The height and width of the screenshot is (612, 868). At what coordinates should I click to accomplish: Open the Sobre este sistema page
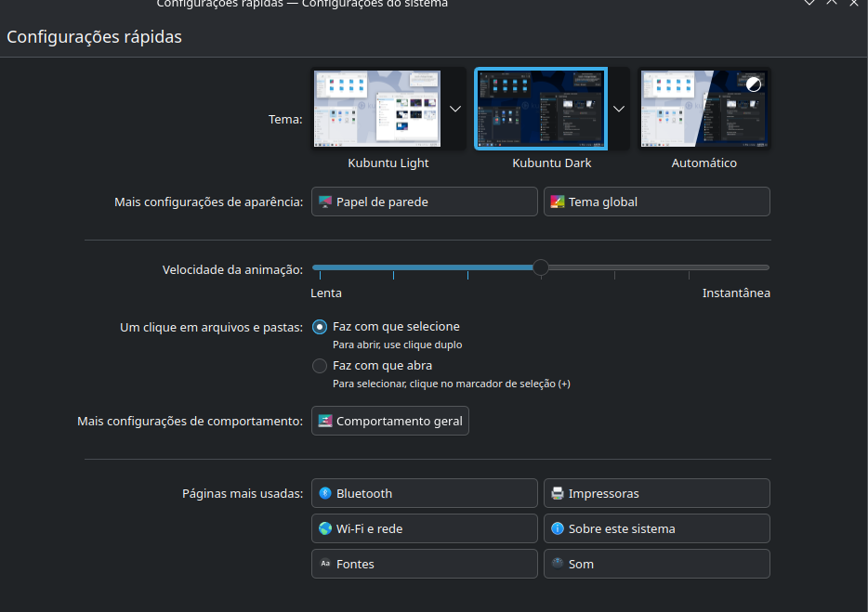tap(656, 528)
